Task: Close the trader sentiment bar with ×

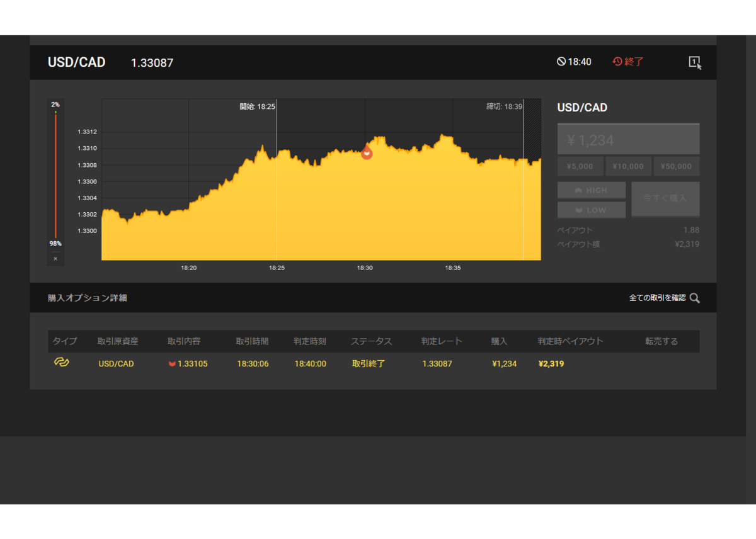Action: pyautogui.click(x=55, y=259)
